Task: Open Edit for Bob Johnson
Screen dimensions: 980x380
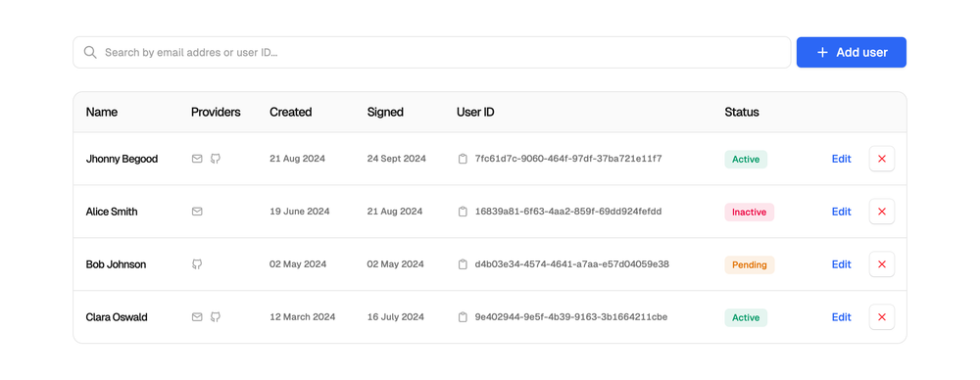Action: 841,264
